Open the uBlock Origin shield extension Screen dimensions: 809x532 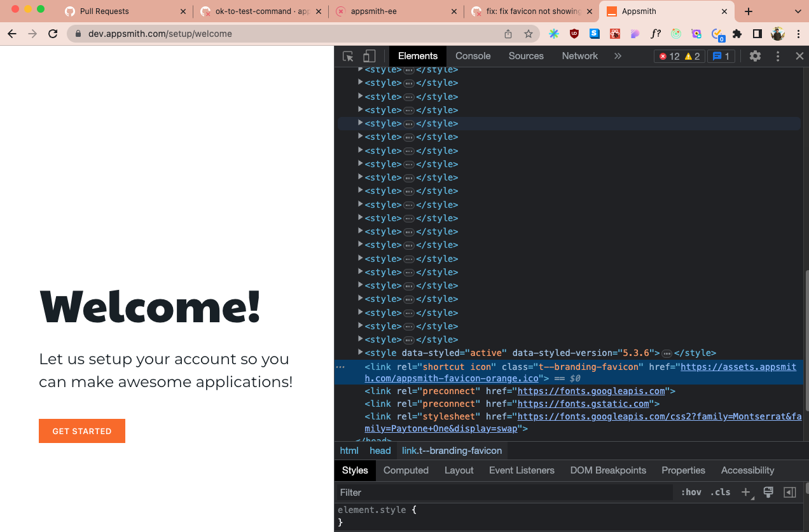574,34
